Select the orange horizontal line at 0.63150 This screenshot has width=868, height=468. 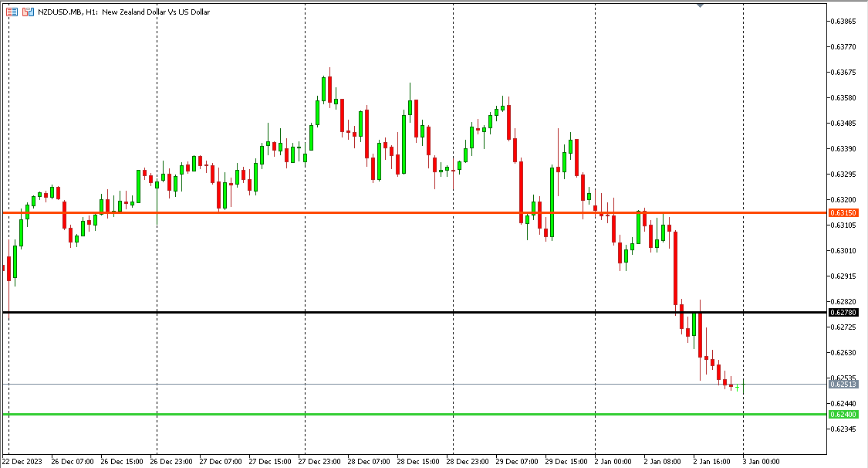pos(386,212)
